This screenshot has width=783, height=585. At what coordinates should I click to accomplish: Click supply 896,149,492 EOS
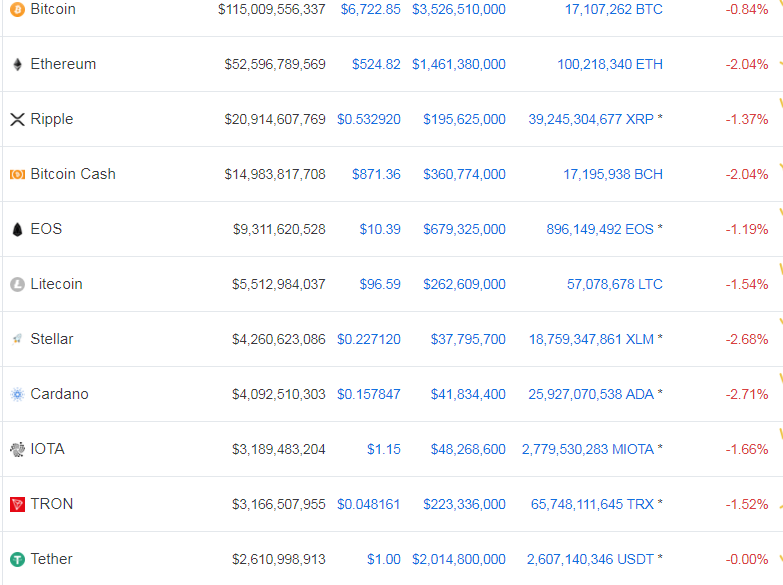tap(600, 229)
